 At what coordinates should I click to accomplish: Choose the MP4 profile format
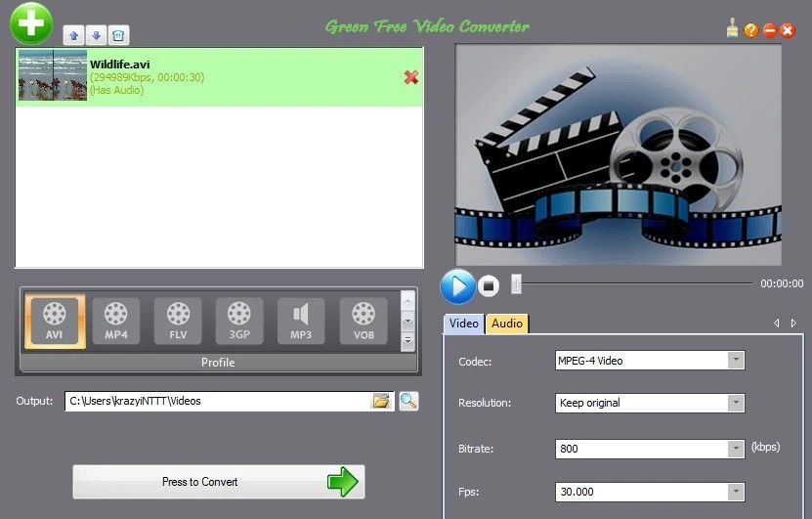[x=116, y=321]
